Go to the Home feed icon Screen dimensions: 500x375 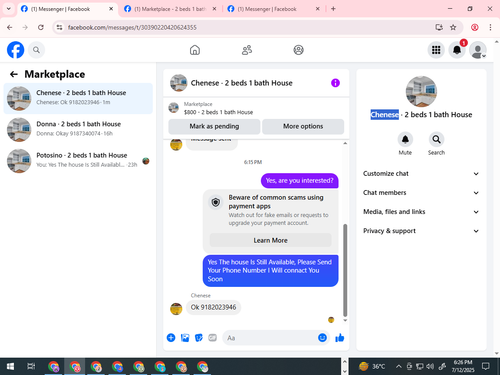[195, 50]
